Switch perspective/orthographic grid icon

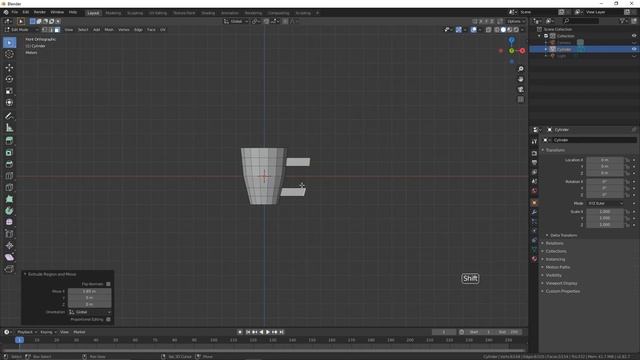pos(520,100)
